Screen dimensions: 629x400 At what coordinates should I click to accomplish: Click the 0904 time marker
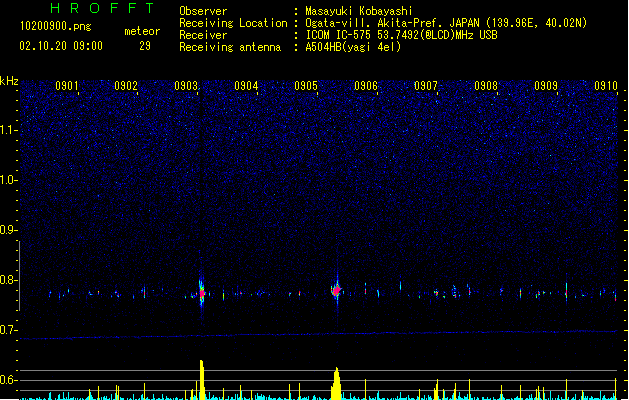pyautogui.click(x=246, y=86)
